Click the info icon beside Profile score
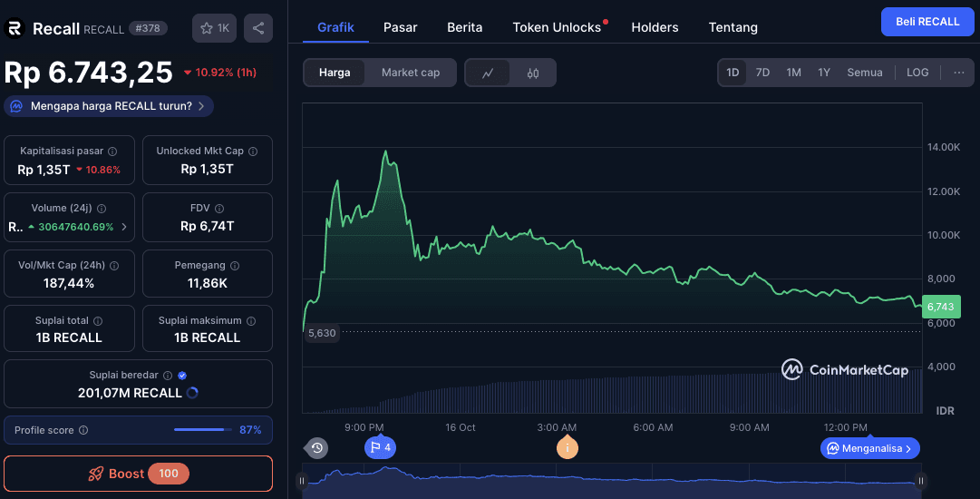The width and height of the screenshot is (980, 499). point(83,430)
